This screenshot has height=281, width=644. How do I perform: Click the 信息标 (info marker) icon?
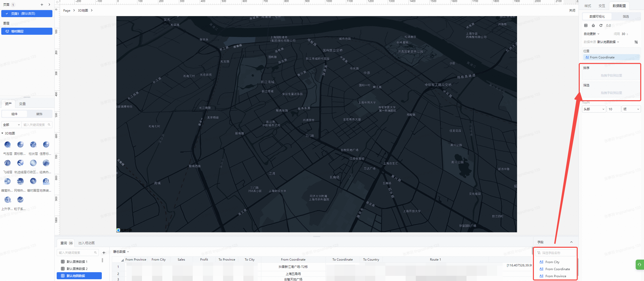coord(46,145)
